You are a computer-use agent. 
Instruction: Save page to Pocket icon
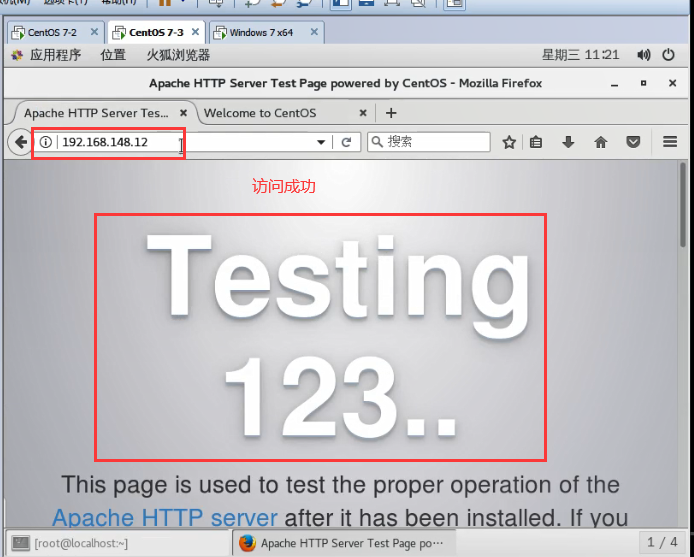click(x=633, y=142)
